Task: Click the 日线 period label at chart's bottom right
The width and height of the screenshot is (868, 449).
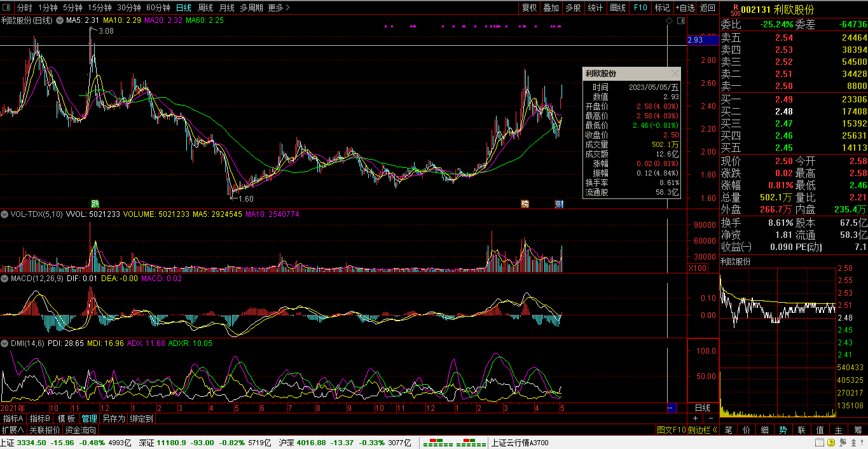Action: click(x=703, y=407)
